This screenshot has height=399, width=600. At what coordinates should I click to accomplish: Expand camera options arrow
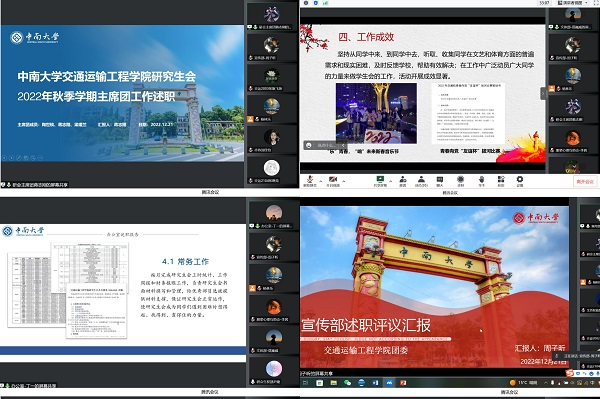coord(344,181)
